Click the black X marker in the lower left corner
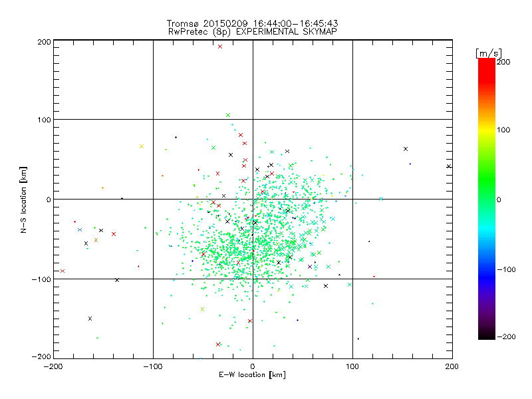Viewport: 532px width, 399px height. click(90, 319)
